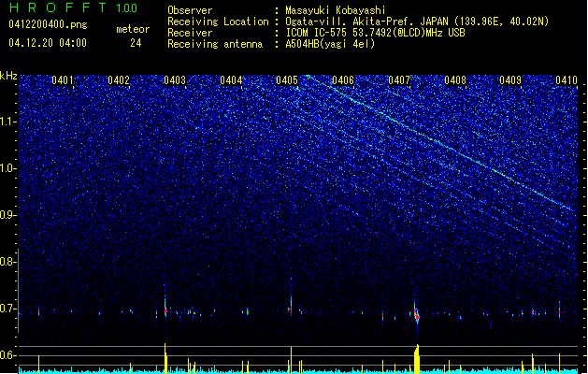This screenshot has height=374, width=588.
Task: Click the 1.0 kHz axis label
Action: (7, 168)
